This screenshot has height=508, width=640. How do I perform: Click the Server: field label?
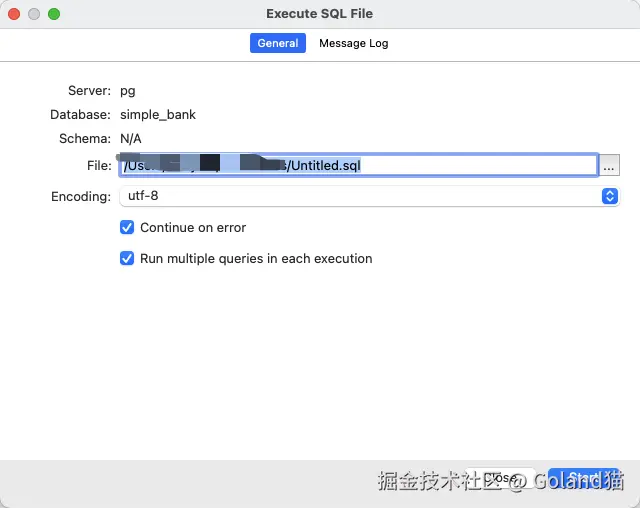(x=89, y=91)
